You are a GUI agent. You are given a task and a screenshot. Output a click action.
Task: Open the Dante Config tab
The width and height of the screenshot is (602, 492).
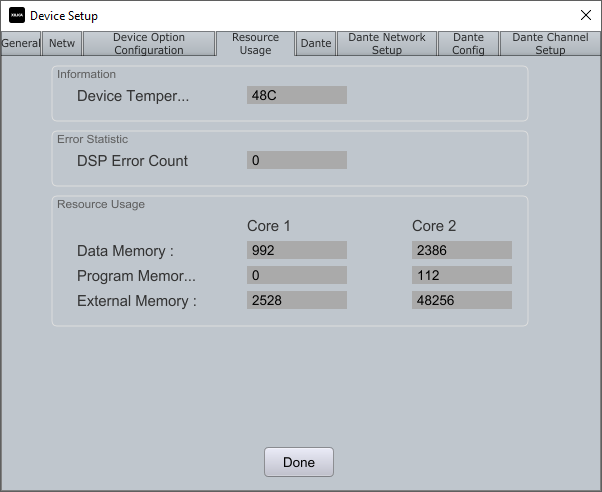pyautogui.click(x=468, y=43)
